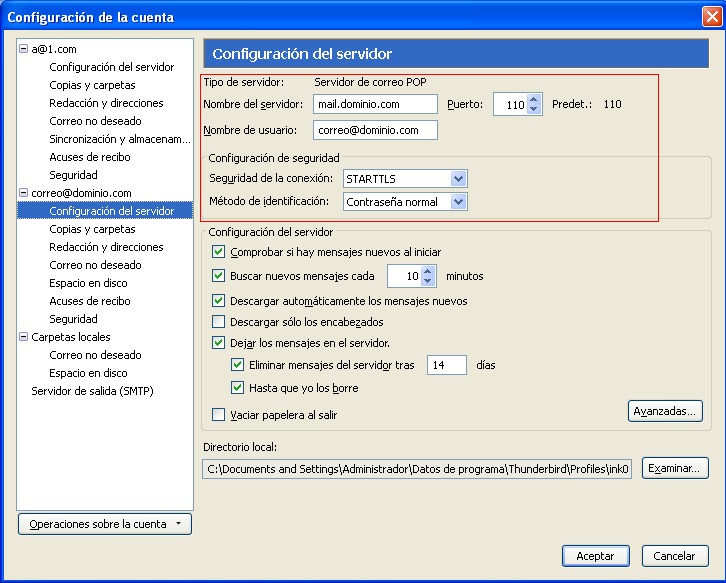Confirm settings with Aceptar
Viewport: 726px width, 583px height.
pos(595,556)
